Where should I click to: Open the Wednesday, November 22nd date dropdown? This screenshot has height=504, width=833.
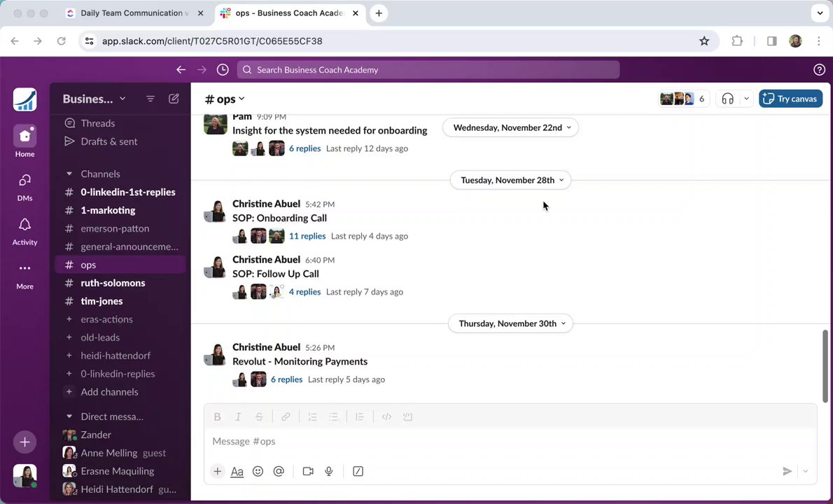(510, 127)
